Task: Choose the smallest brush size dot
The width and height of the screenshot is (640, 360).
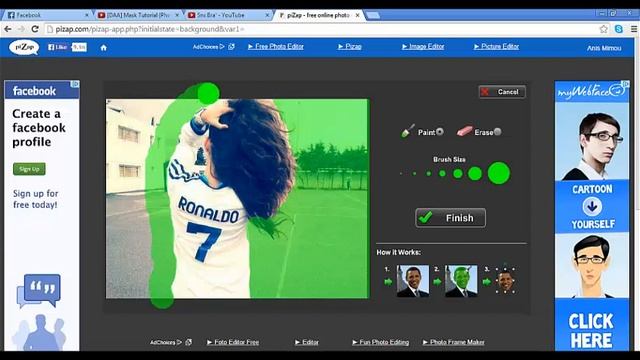Action: click(401, 173)
